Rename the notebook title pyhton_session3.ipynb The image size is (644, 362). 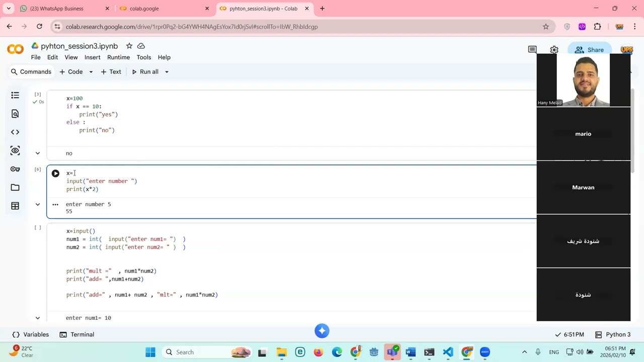coord(79,46)
